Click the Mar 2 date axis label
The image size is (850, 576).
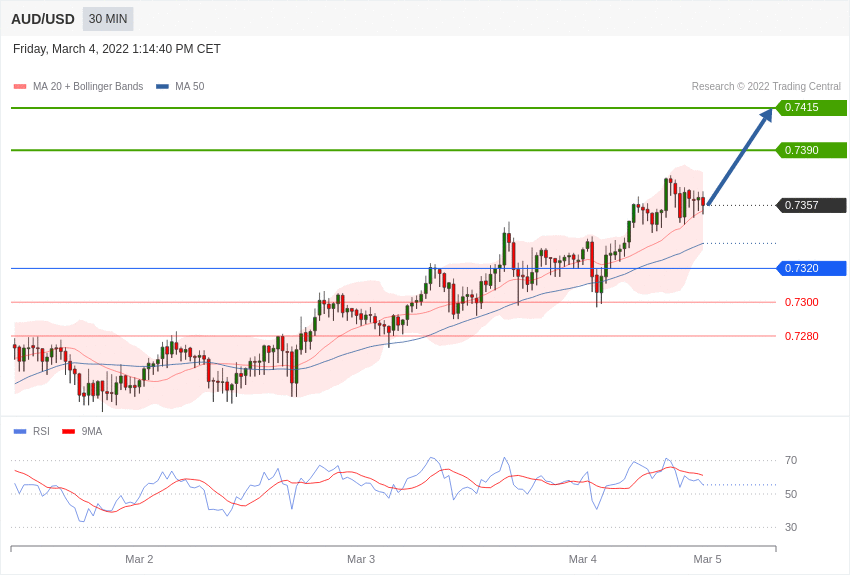click(x=139, y=559)
